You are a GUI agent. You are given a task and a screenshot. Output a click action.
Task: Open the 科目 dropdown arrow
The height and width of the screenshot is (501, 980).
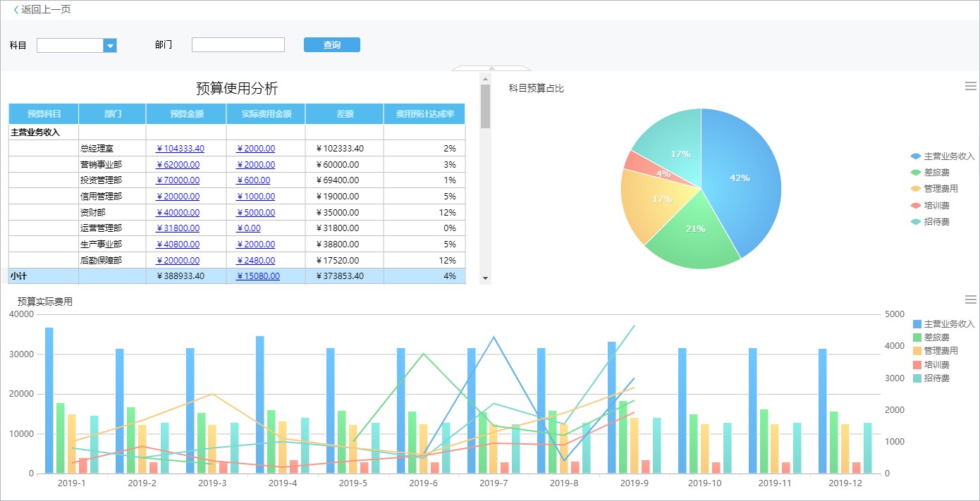[x=110, y=46]
